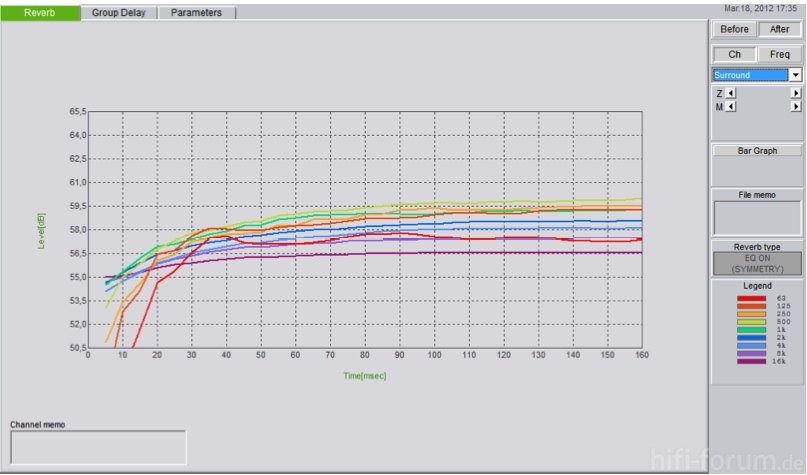
Task: Click the Z slider right arrow
Action: [796, 93]
